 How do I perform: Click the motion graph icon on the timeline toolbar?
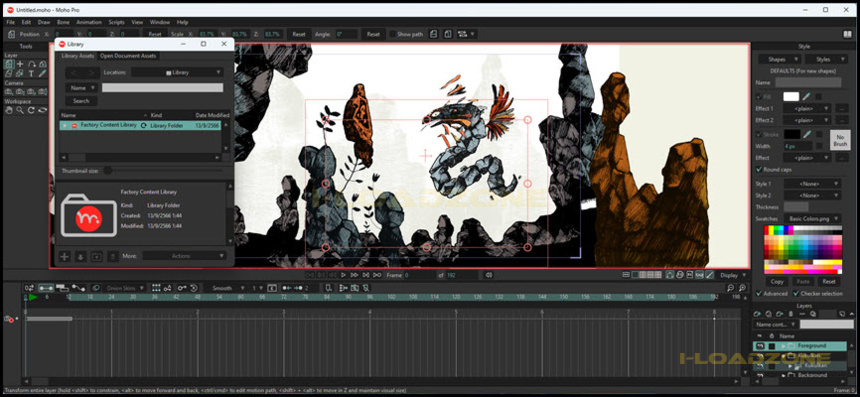tap(78, 288)
